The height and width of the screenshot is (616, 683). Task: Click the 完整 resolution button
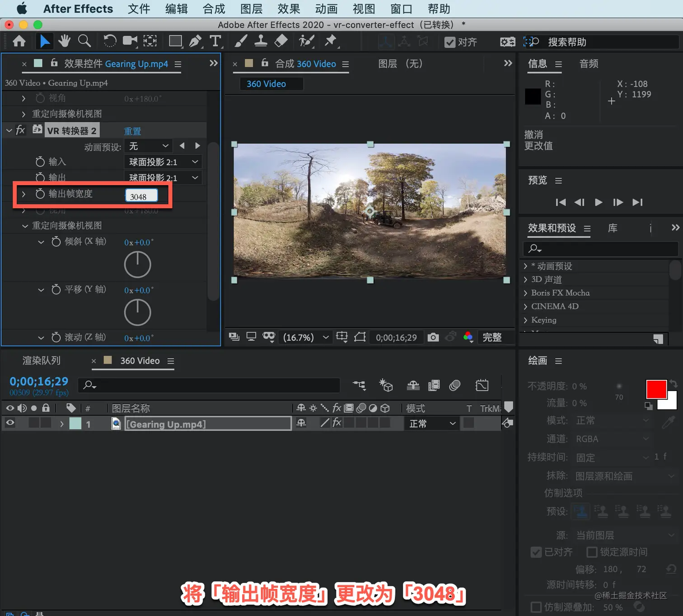pyautogui.click(x=492, y=337)
